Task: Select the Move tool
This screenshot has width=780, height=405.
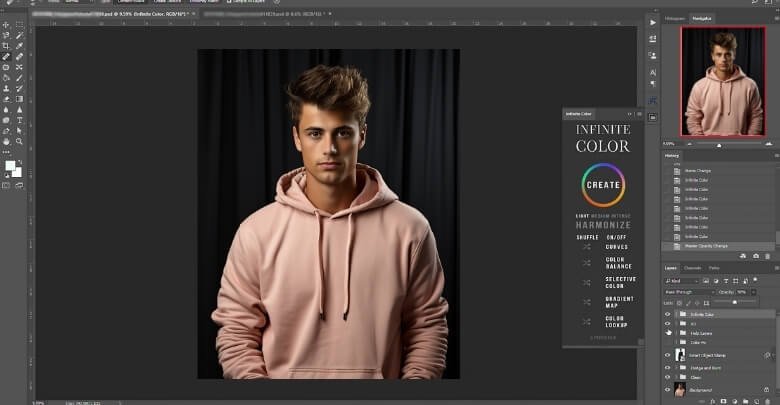Action: tap(6, 24)
